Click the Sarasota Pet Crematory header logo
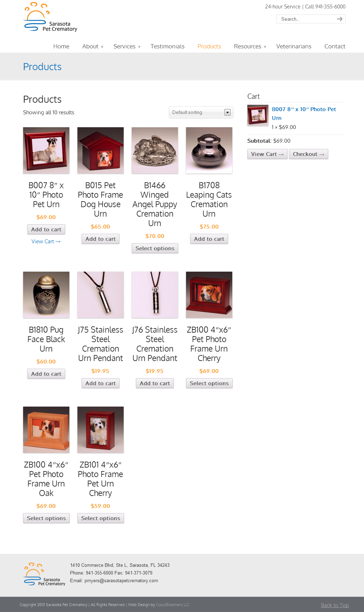364x612 pixels. pyautogui.click(x=50, y=17)
